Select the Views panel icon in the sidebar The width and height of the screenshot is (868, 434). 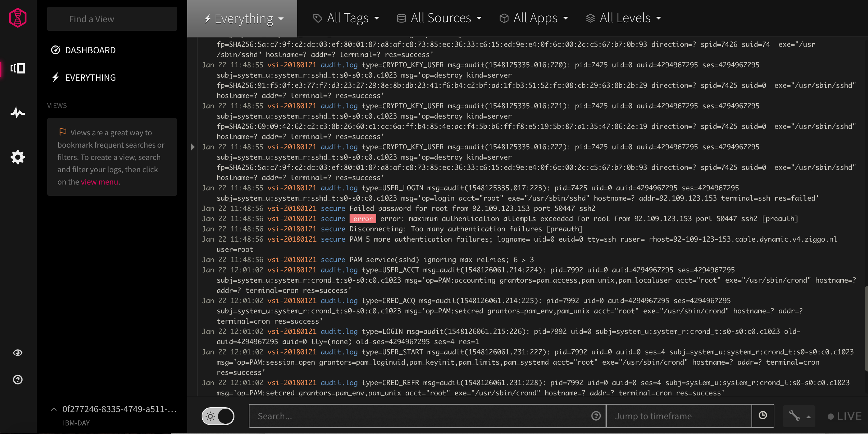(x=18, y=68)
